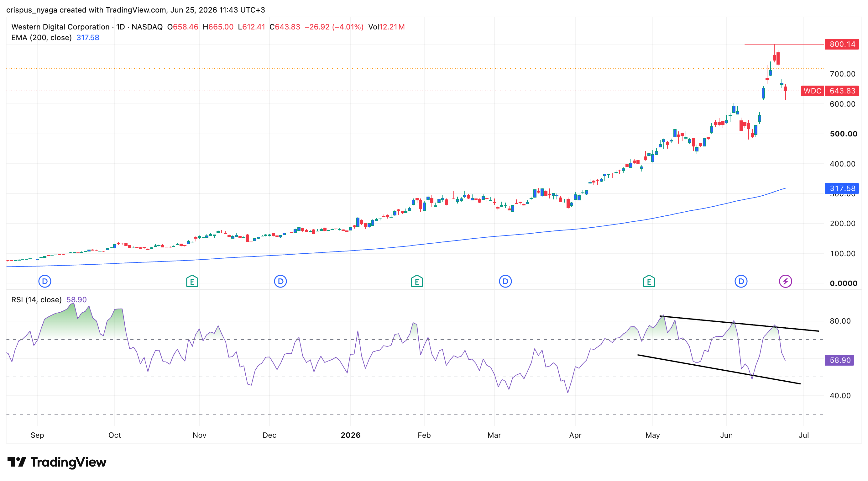Click the C643.83 close value

pos(285,27)
